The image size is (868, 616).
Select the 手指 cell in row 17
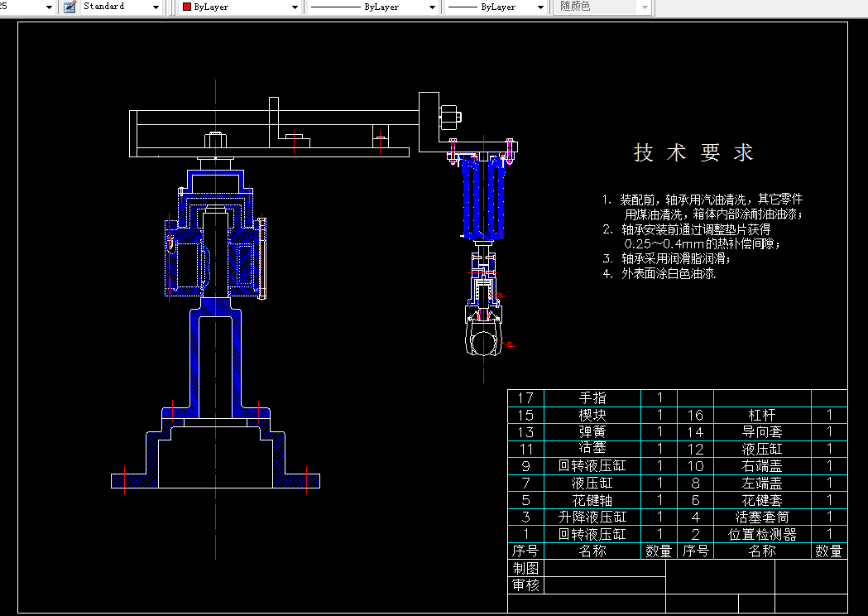coord(592,397)
